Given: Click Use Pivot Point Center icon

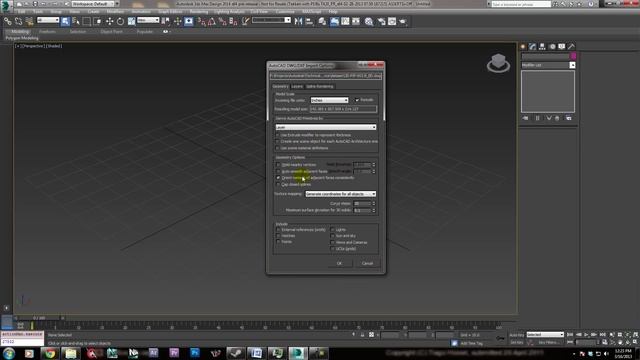Looking at the screenshot, I should [166, 21].
